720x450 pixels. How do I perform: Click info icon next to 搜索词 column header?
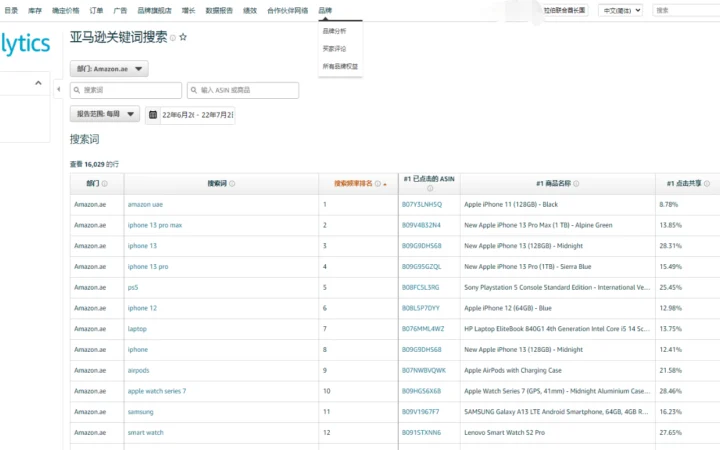pyautogui.click(x=232, y=184)
